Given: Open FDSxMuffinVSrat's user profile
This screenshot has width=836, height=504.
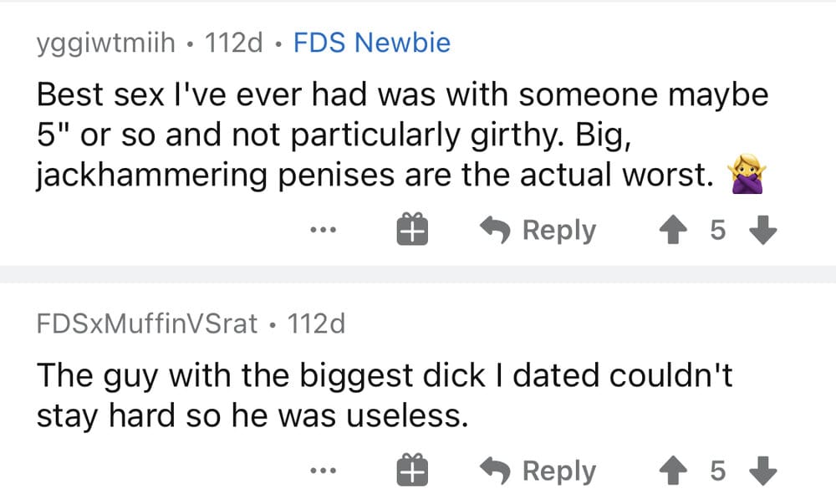Looking at the screenshot, I should [147, 323].
